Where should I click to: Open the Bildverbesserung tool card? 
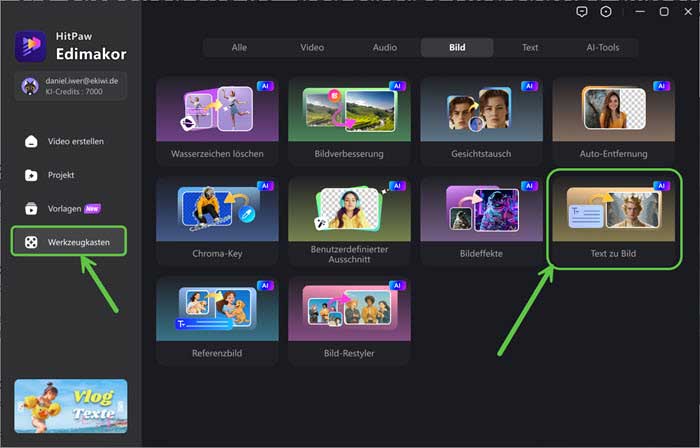(348, 123)
